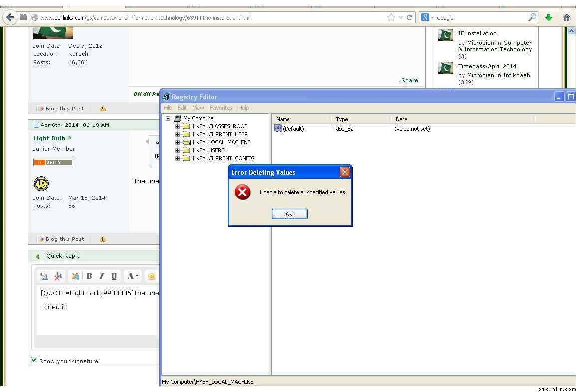Open the Favorites menu in Registry Editor
Viewport: 576px width, 392px height.
tap(221, 108)
